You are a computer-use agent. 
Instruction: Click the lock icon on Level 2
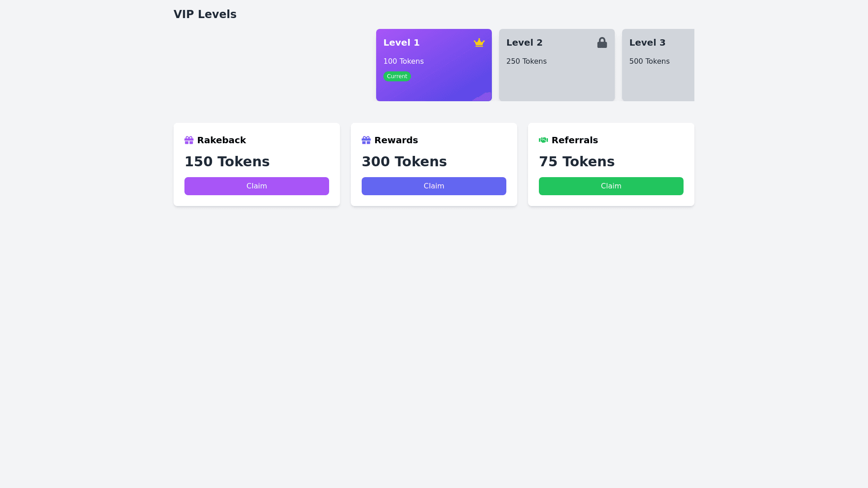602,42
